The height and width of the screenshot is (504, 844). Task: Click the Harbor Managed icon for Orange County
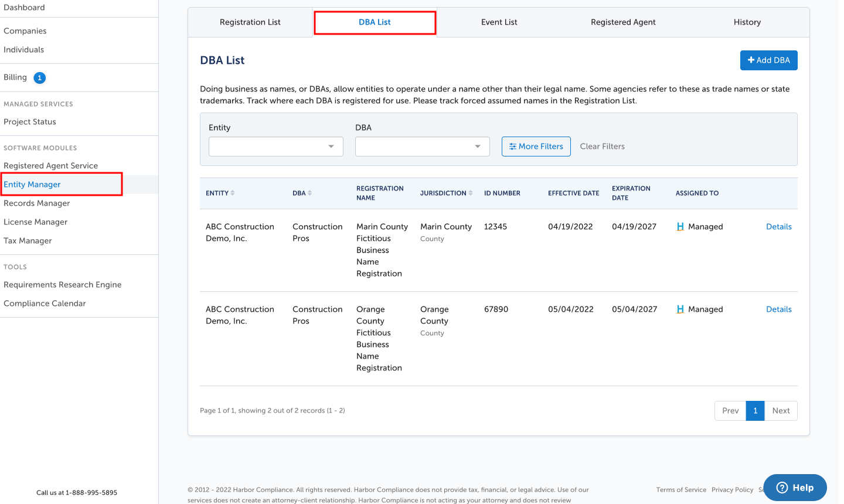[680, 309]
